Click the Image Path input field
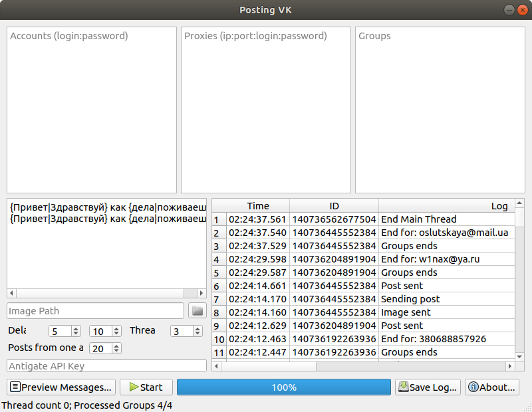Screen dimensions: 532x412 coord(95,310)
